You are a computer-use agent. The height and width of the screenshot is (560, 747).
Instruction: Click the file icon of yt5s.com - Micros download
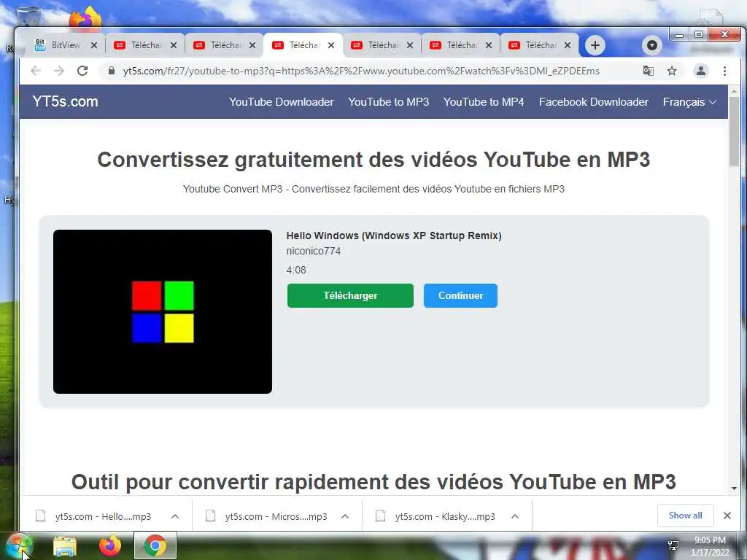[211, 516]
